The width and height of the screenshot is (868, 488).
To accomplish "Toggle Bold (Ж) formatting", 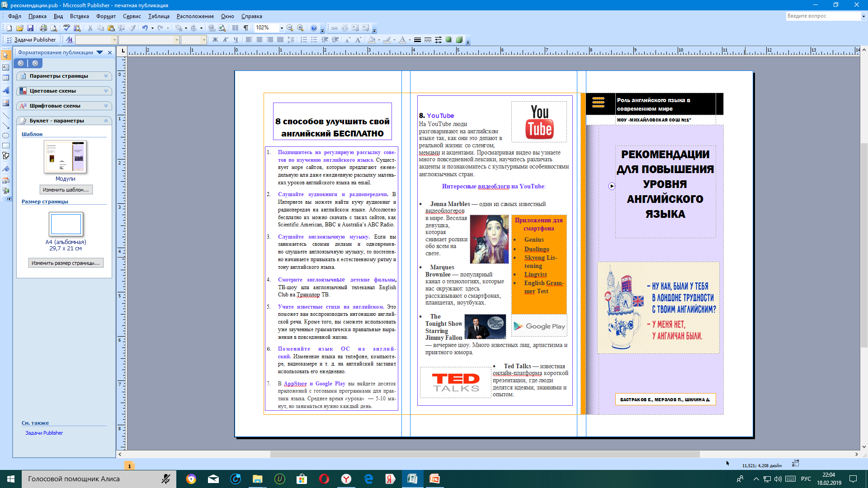I will pos(215,40).
